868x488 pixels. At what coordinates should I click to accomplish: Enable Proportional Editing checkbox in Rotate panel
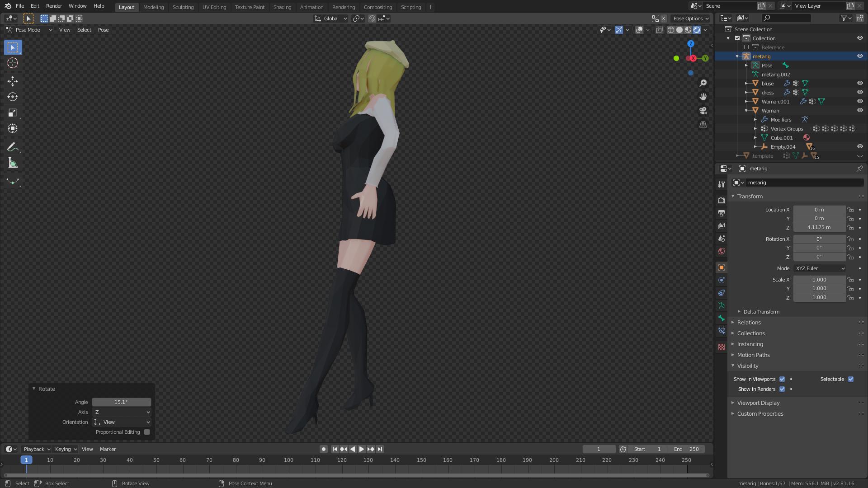(x=147, y=432)
